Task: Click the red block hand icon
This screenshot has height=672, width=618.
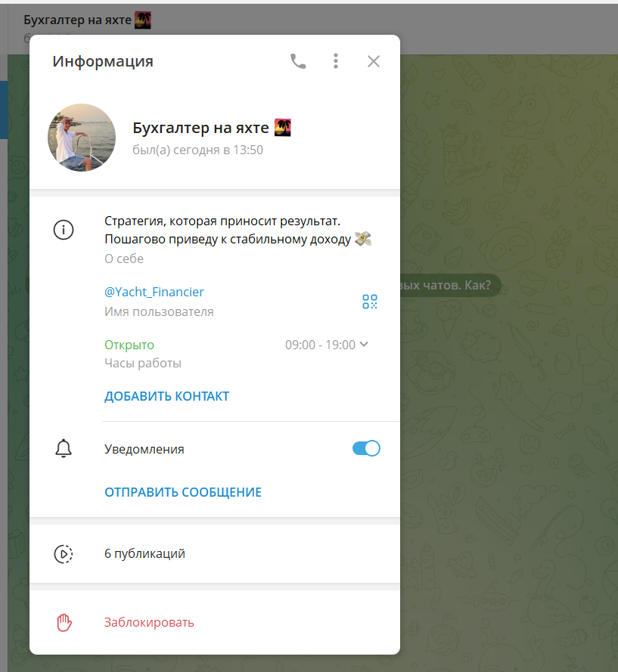Action: coord(64,622)
